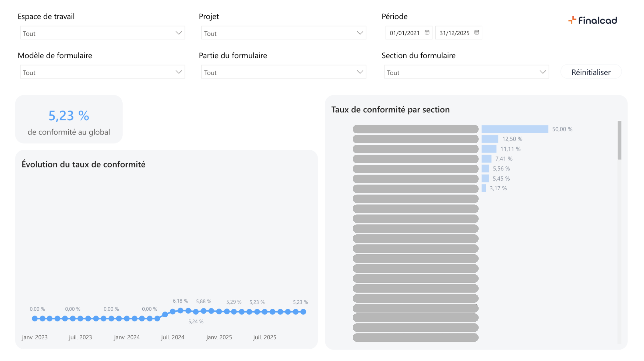This screenshot has height=361, width=644.
Task: Click the first 0,00 % data point
Action: pyautogui.click(x=35, y=319)
